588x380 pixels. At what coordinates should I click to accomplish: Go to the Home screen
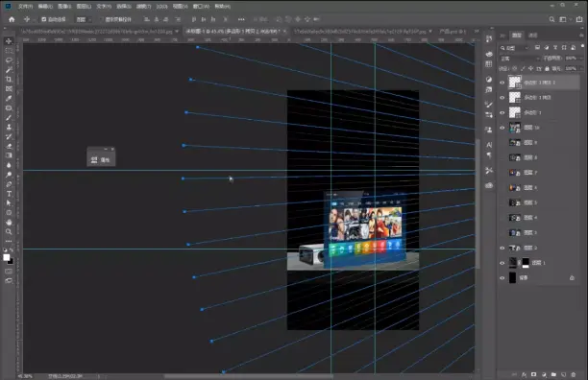point(12,19)
